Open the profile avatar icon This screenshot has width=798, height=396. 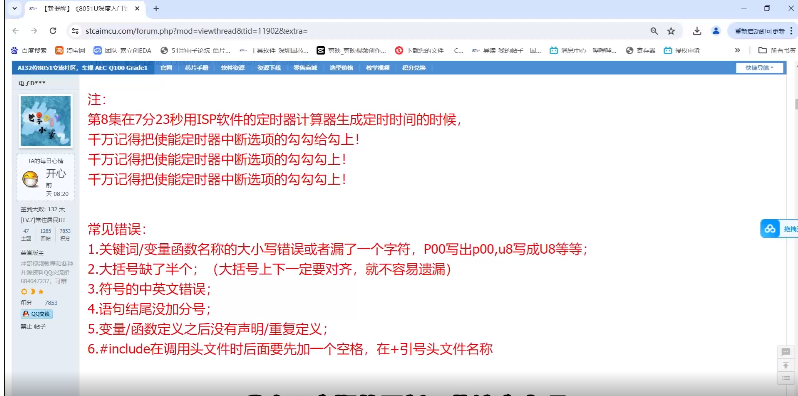tap(716, 31)
